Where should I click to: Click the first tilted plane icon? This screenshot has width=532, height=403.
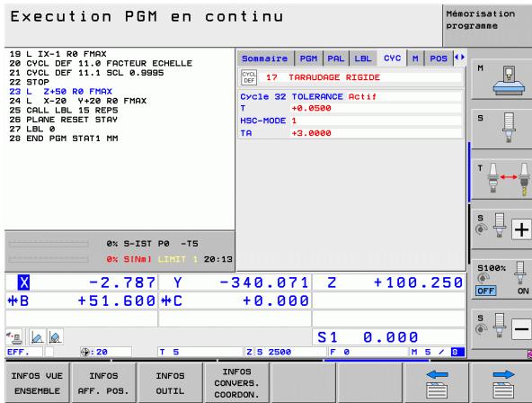point(37,336)
